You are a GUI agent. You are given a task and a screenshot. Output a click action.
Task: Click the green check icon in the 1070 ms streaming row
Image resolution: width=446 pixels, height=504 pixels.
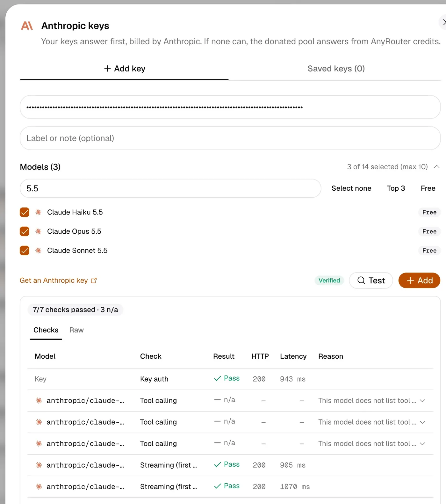218,486
